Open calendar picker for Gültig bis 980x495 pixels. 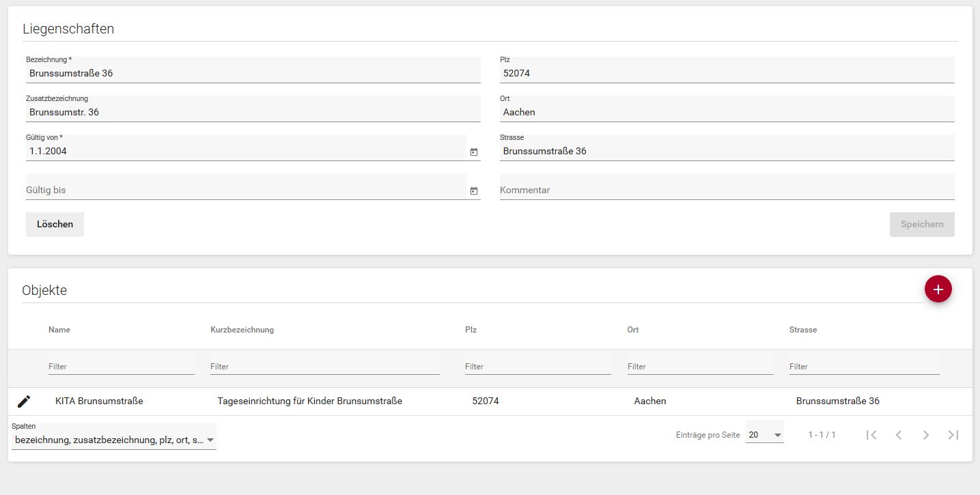pos(474,191)
